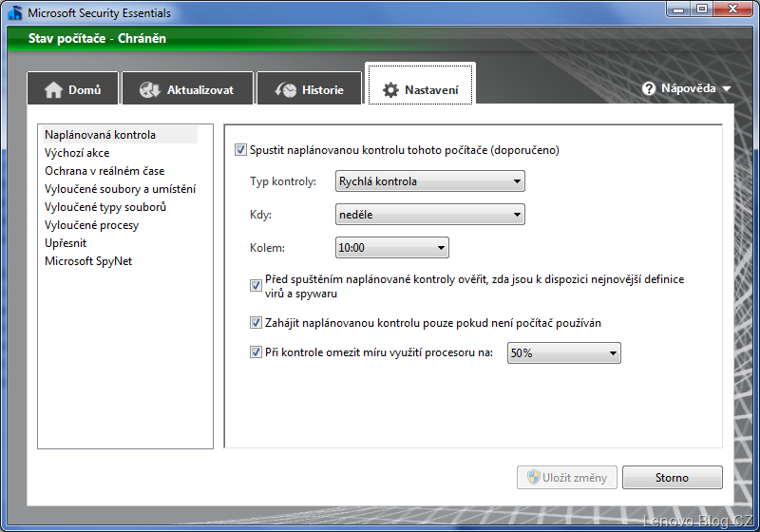Toggle the scheduled scan checkbox
Screen dimensions: 760x532
[x=240, y=150]
